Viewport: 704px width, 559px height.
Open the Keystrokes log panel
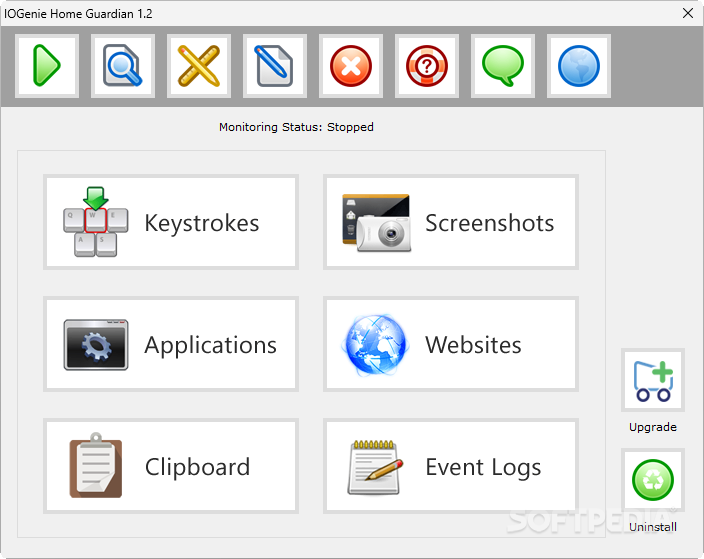click(x=171, y=222)
